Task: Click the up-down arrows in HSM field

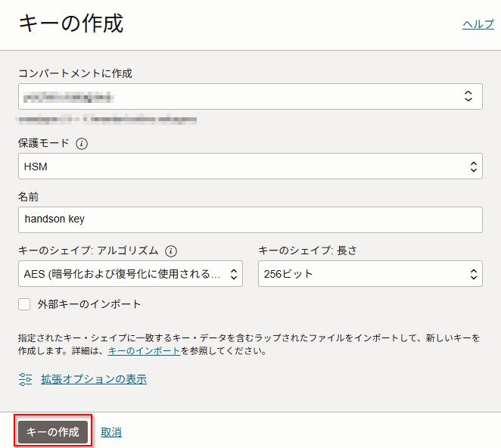Action: [474, 166]
